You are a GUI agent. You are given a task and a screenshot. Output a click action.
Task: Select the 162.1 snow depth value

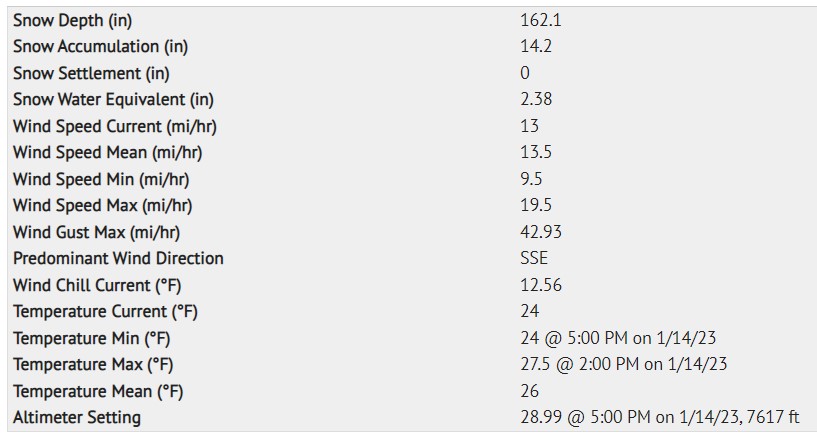[540, 20]
